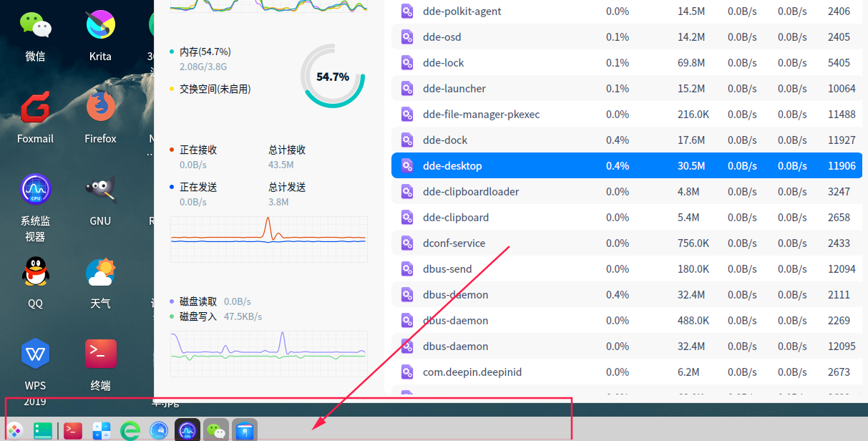This screenshot has width=868, height=441.
Task: Click the 内存(54.7%) memory label
Action: (x=205, y=52)
